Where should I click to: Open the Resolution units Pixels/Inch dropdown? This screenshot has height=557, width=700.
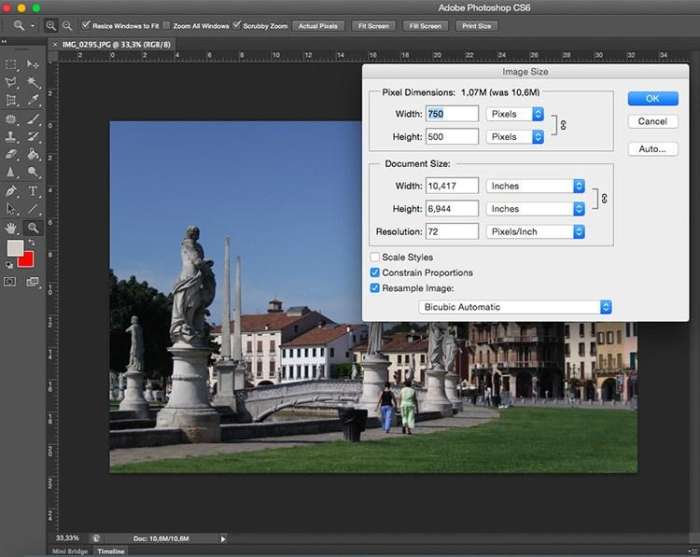[x=535, y=231]
